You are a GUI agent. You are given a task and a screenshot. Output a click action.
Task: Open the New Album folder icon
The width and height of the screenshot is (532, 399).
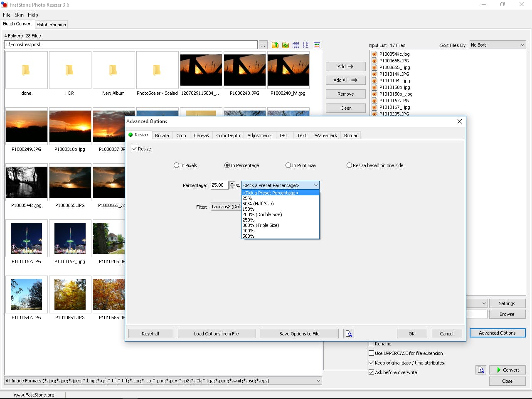coord(113,70)
